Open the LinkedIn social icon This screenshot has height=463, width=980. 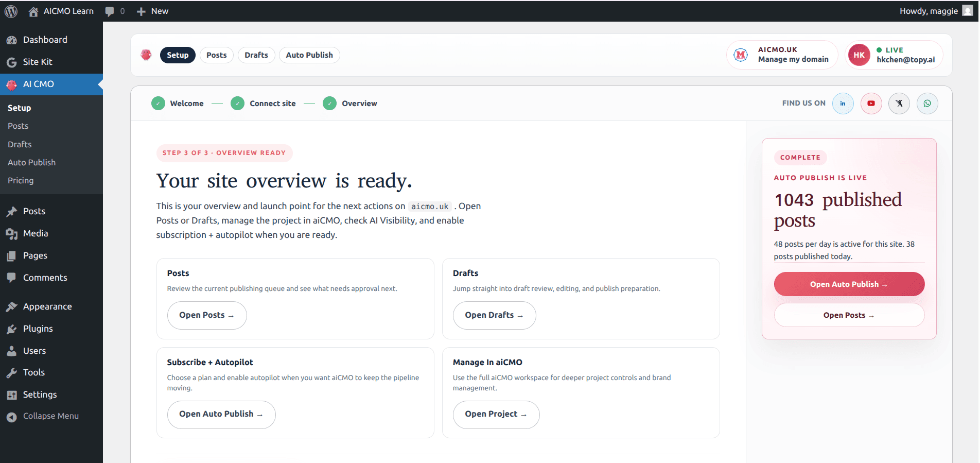click(843, 104)
